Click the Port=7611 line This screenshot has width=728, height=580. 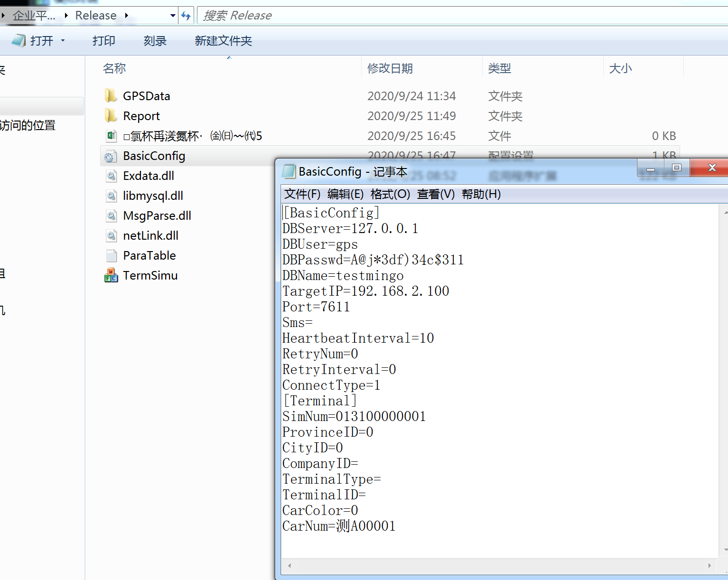click(316, 307)
